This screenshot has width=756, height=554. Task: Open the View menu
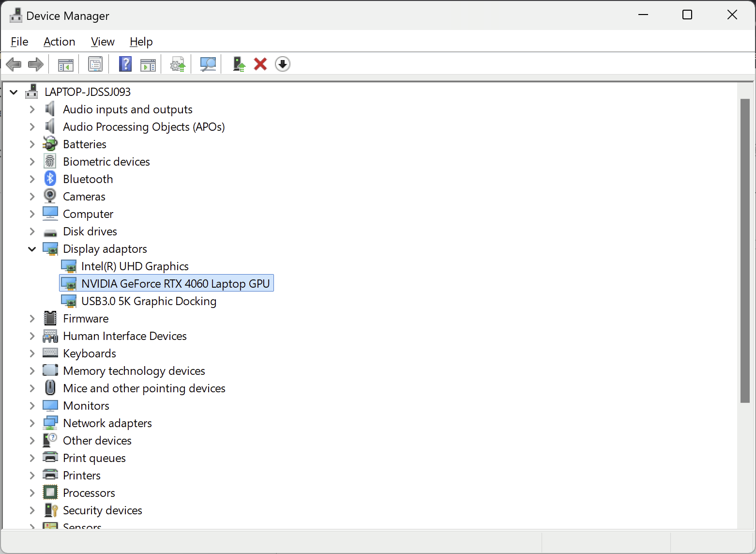[103, 42]
